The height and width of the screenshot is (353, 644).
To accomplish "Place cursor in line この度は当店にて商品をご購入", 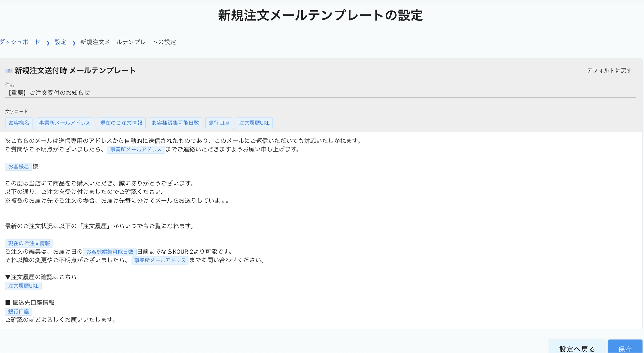I will pyautogui.click(x=100, y=183).
